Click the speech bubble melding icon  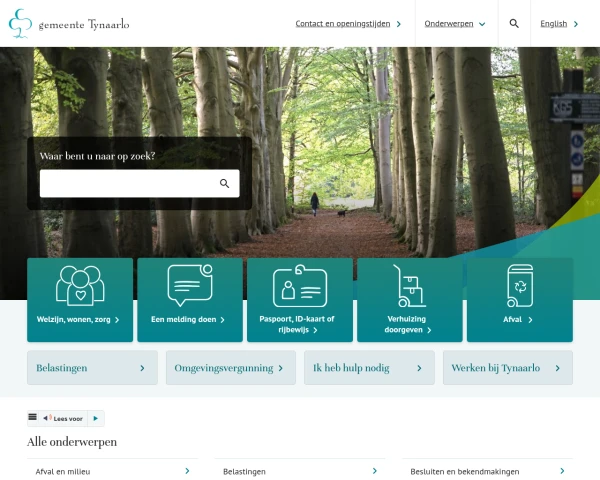tap(190, 285)
